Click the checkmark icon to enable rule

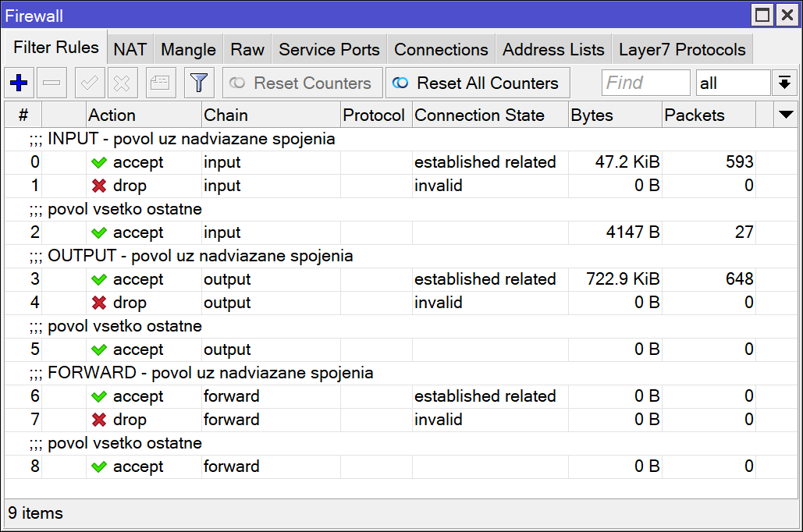88,82
